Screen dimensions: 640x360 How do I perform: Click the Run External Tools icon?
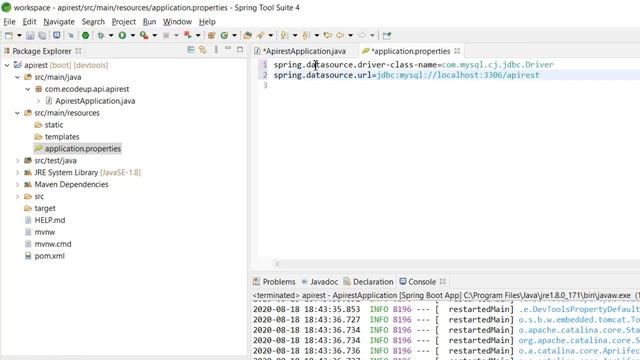tap(144, 36)
